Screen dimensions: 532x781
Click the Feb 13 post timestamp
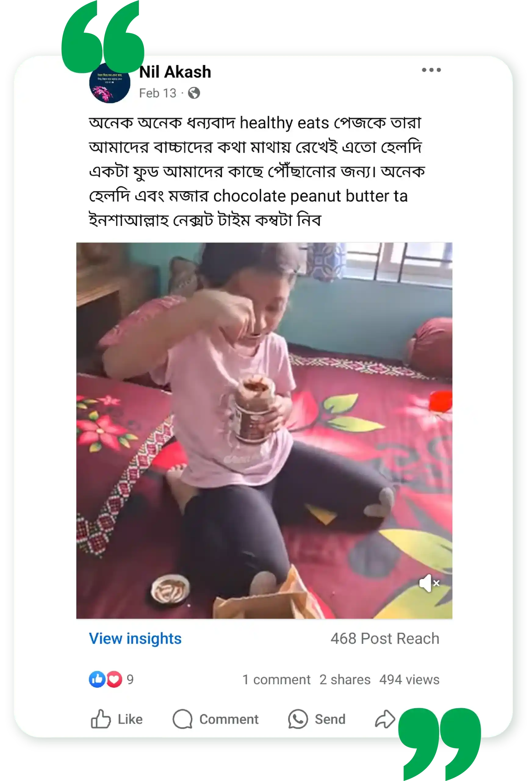click(158, 93)
